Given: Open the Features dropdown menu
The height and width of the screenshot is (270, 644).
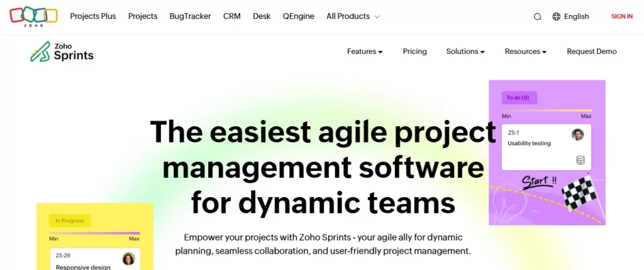Looking at the screenshot, I should click(x=365, y=51).
